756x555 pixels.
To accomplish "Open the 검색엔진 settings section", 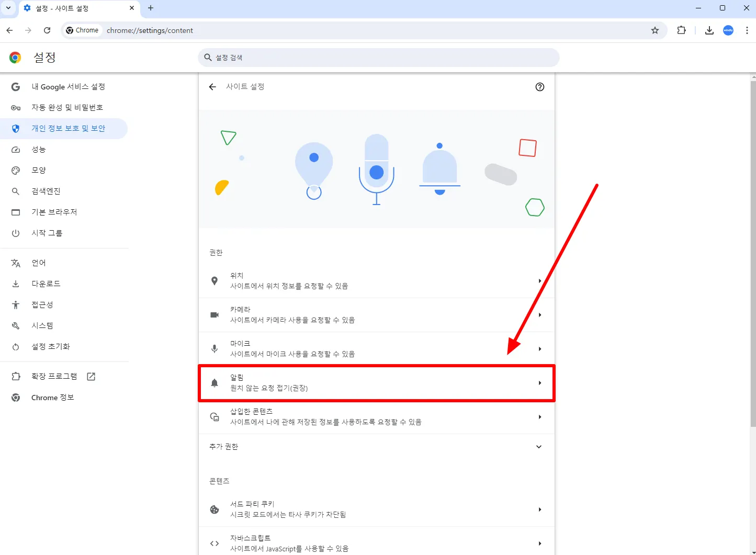I will [64, 191].
